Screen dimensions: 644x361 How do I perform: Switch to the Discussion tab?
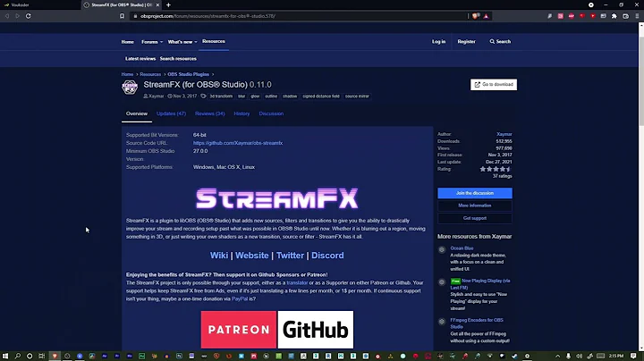click(x=271, y=113)
